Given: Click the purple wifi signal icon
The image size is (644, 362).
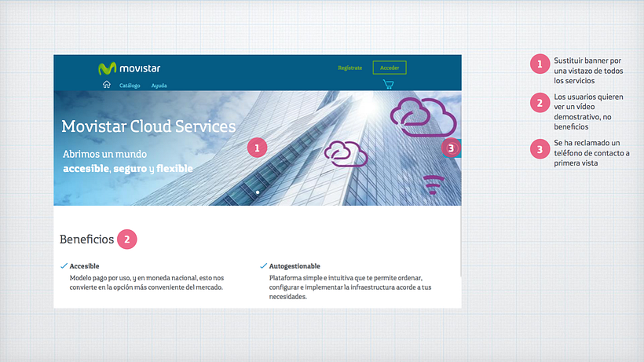Looking at the screenshot, I should (x=434, y=185).
